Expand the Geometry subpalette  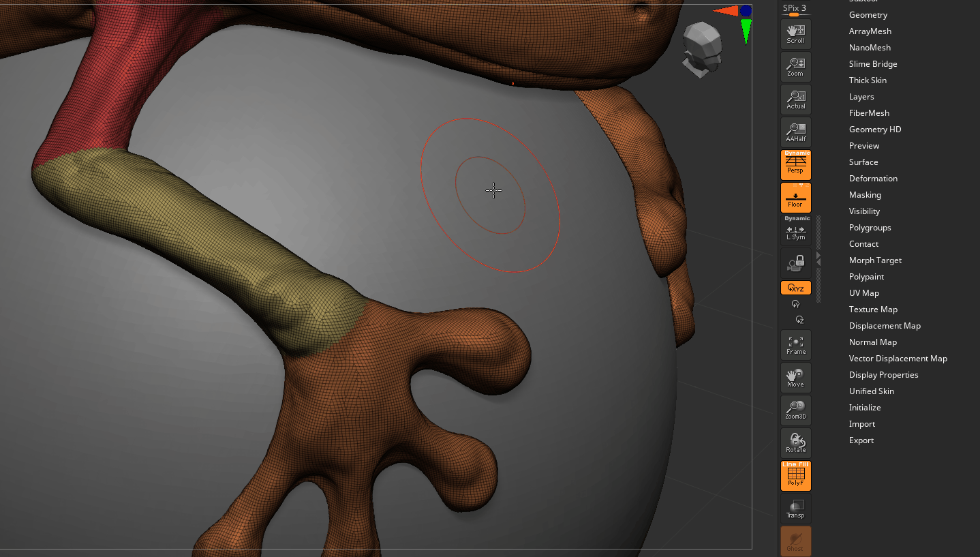click(x=868, y=15)
